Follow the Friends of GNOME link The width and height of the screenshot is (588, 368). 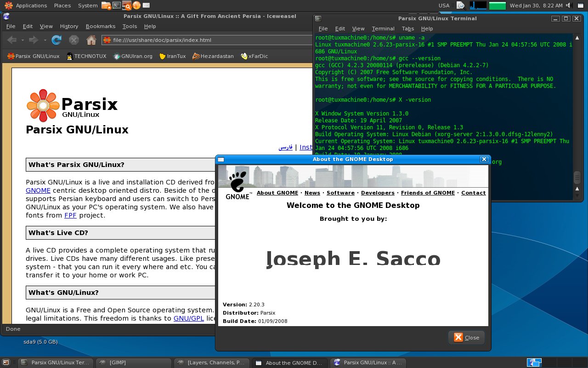[428, 193]
